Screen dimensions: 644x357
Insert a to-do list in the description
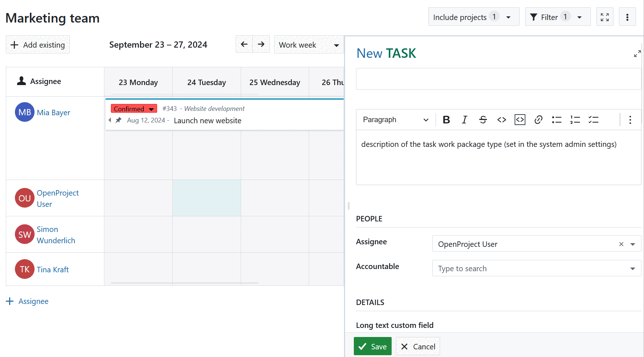point(593,119)
